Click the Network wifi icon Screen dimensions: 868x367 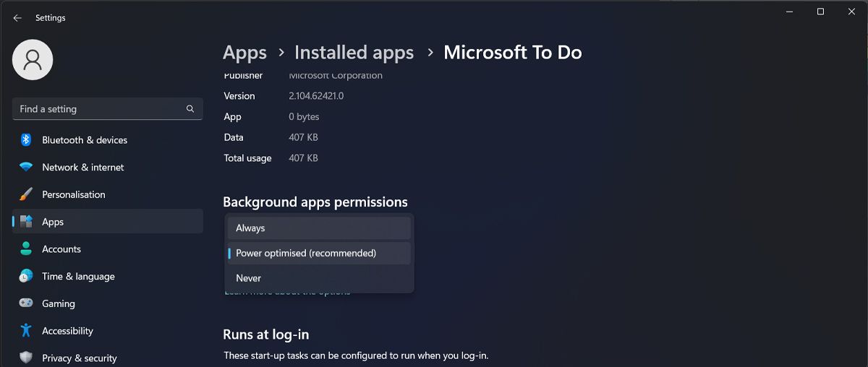click(x=26, y=167)
